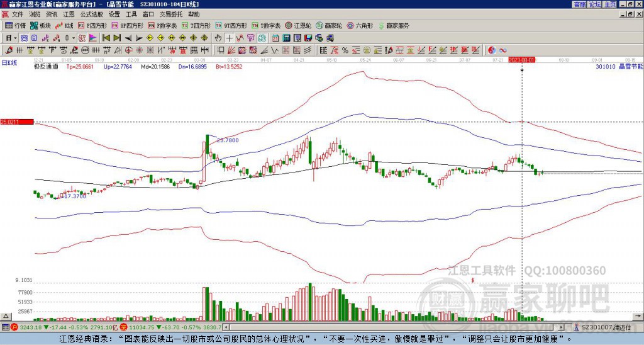Click the infinity symbol icon
644x345 pixels.
point(502,50)
